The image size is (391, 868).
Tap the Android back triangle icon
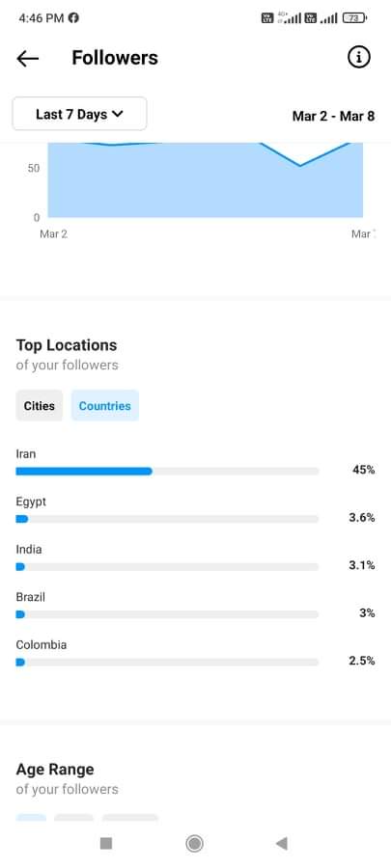pyautogui.click(x=281, y=843)
